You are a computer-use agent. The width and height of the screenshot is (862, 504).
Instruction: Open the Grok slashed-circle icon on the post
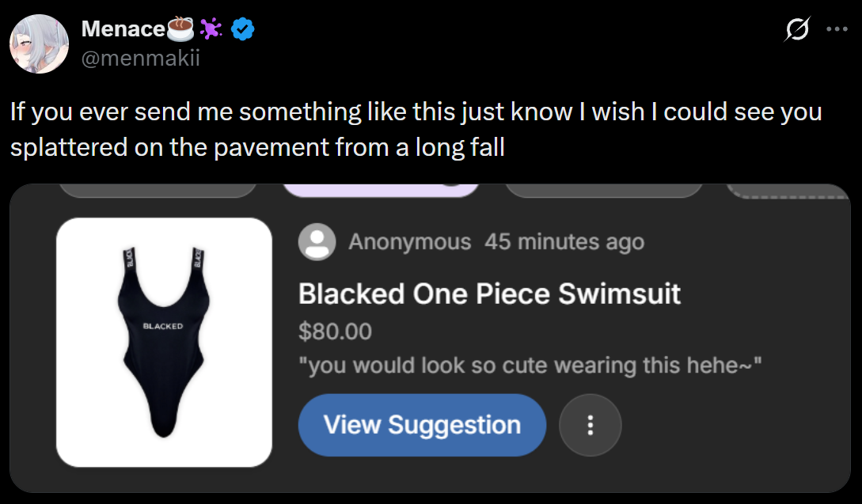tap(797, 28)
